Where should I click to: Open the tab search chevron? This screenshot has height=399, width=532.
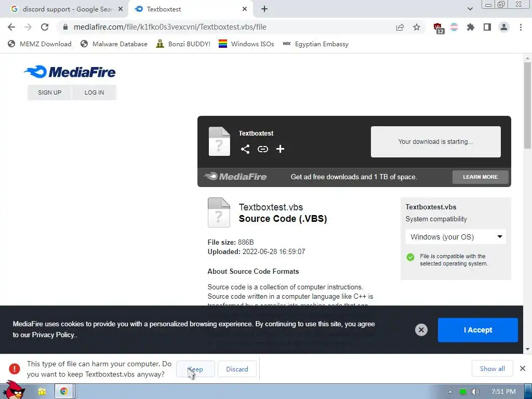click(470, 9)
